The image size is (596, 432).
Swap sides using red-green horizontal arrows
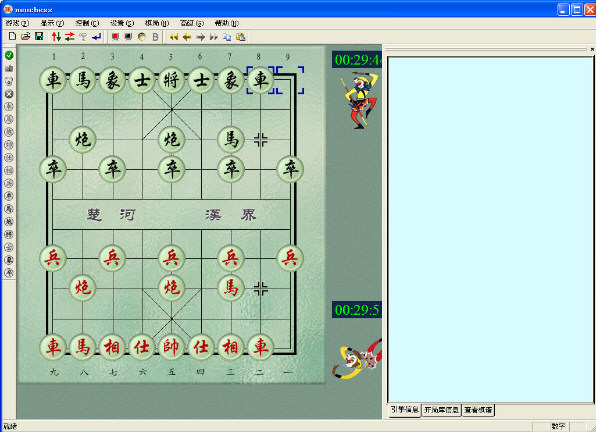[x=70, y=36]
